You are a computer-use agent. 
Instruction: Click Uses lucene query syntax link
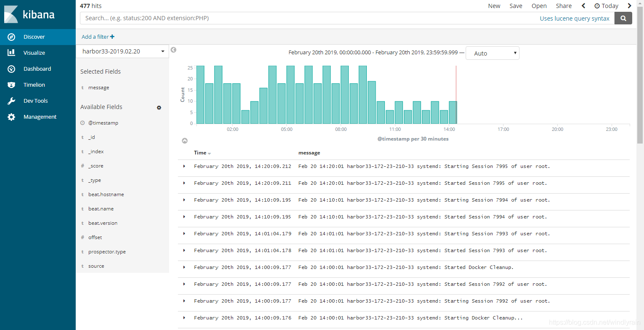pyautogui.click(x=575, y=19)
